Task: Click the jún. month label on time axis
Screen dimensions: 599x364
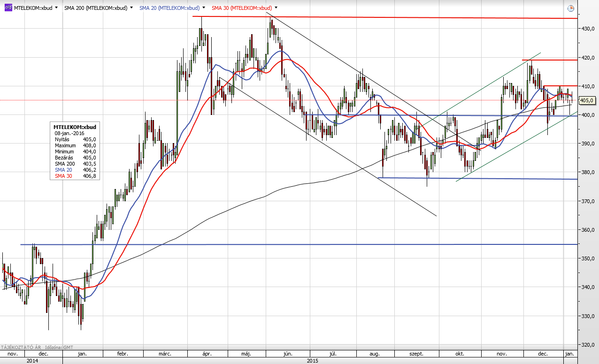Action: pyautogui.click(x=288, y=354)
